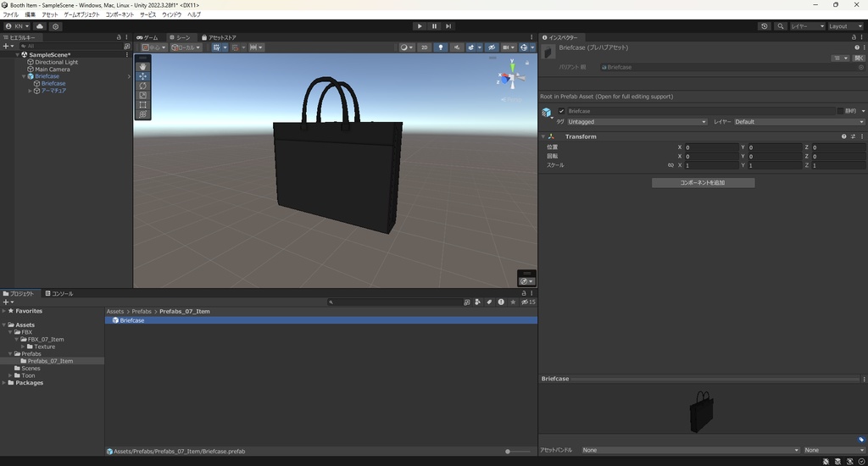This screenshot has height=466, width=868.
Task: Open the レイヤー dropdown in top bar
Action: 808,26
